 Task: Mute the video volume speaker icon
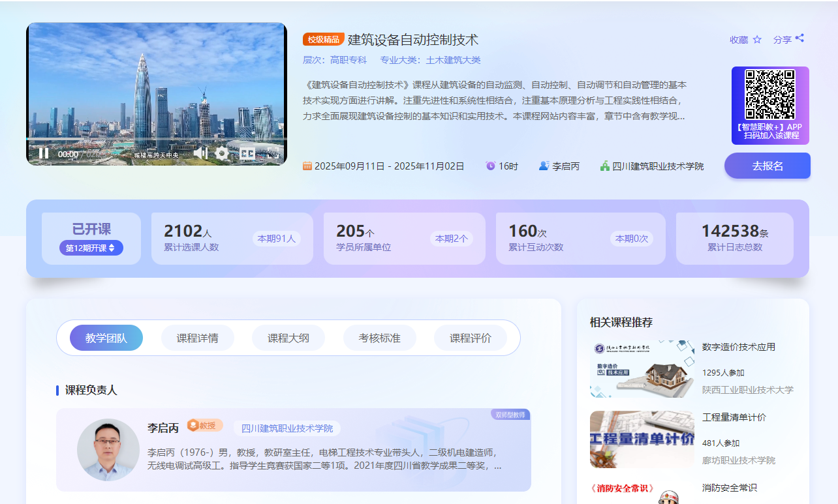200,153
